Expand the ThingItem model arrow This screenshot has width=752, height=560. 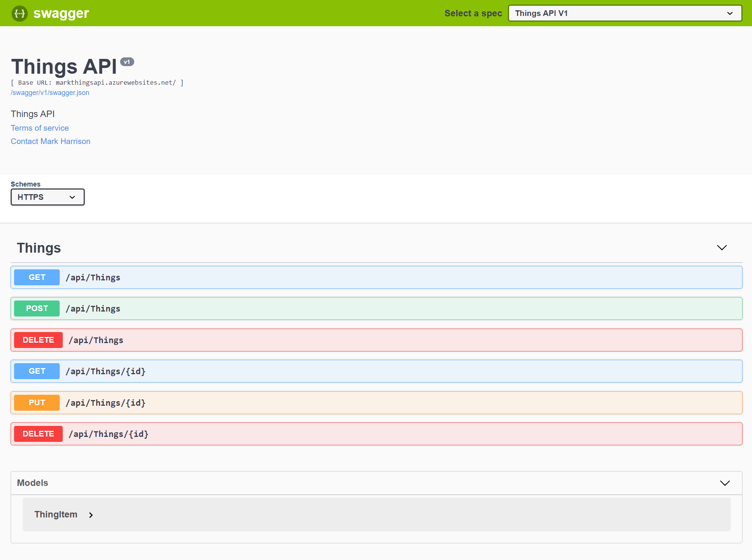[91, 515]
